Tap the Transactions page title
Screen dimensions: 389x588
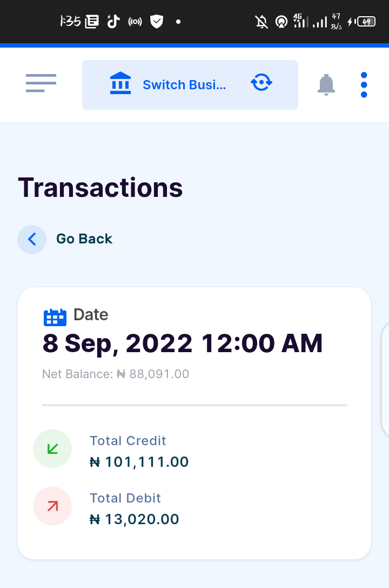coord(100,188)
